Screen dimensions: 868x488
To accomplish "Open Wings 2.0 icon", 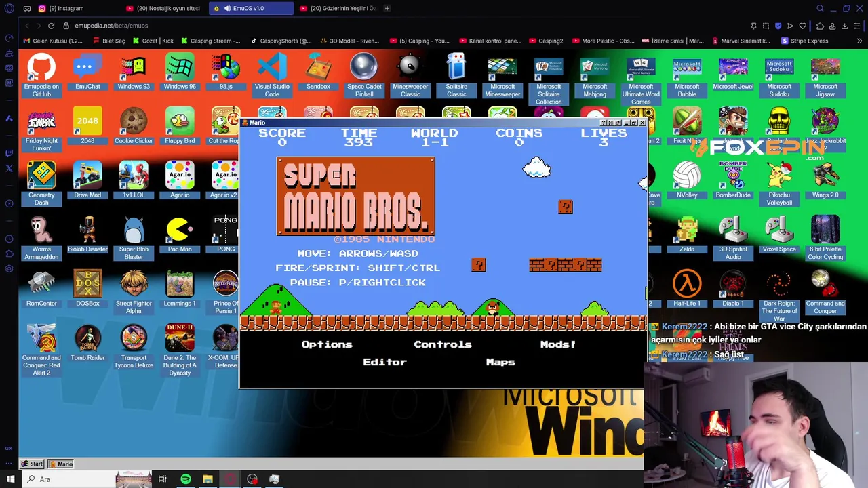I will 825,180.
